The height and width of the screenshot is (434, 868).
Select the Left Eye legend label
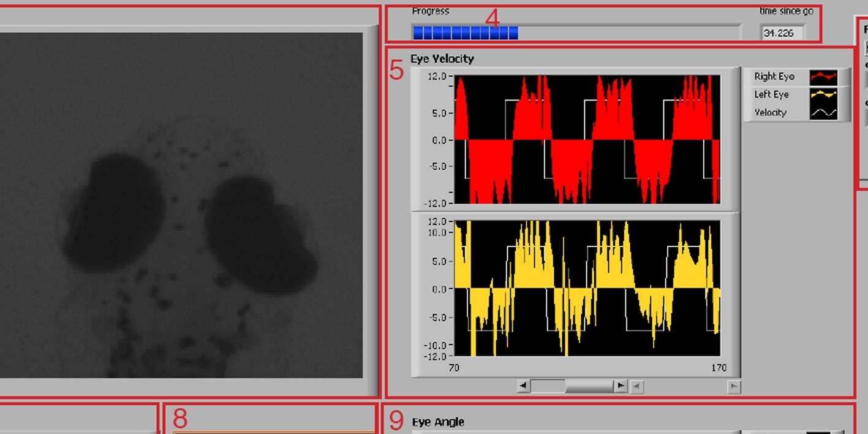coord(771,94)
